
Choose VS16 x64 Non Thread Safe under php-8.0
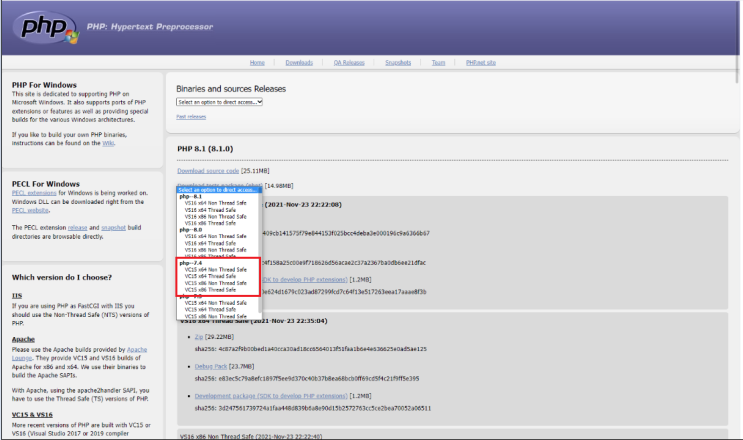coord(216,236)
